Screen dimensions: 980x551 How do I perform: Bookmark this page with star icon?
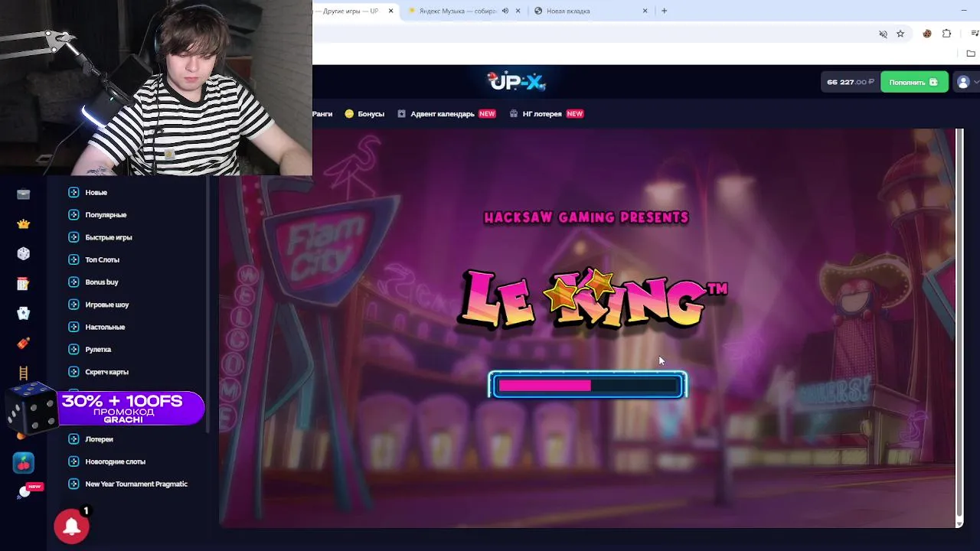[900, 34]
